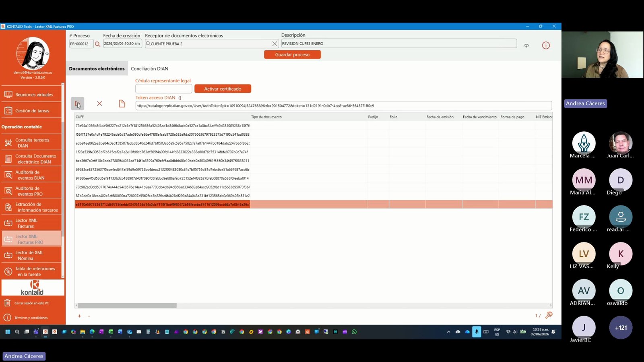This screenshot has height=362, width=644.
Task: Remove a row with the minus icon
Action: pyautogui.click(x=89, y=316)
